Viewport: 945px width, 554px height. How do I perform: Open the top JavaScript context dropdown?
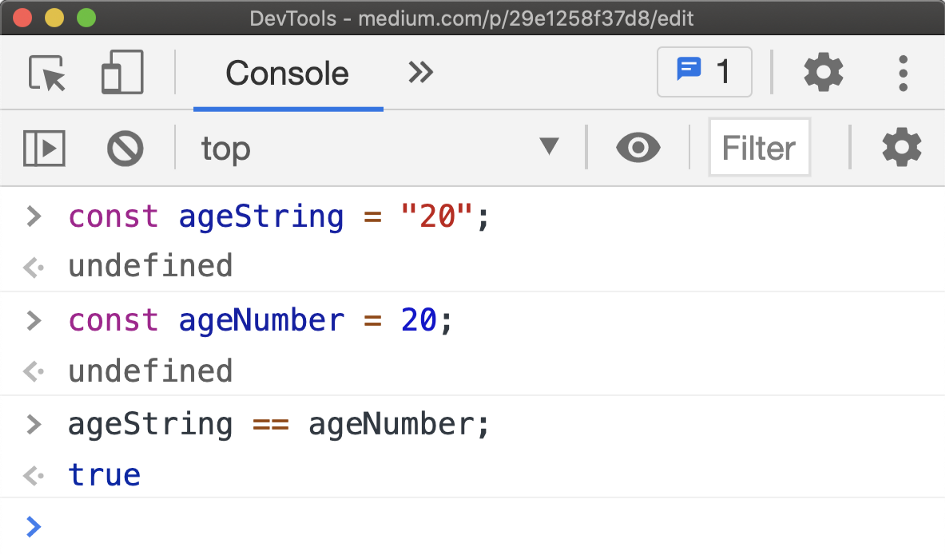[x=380, y=148]
